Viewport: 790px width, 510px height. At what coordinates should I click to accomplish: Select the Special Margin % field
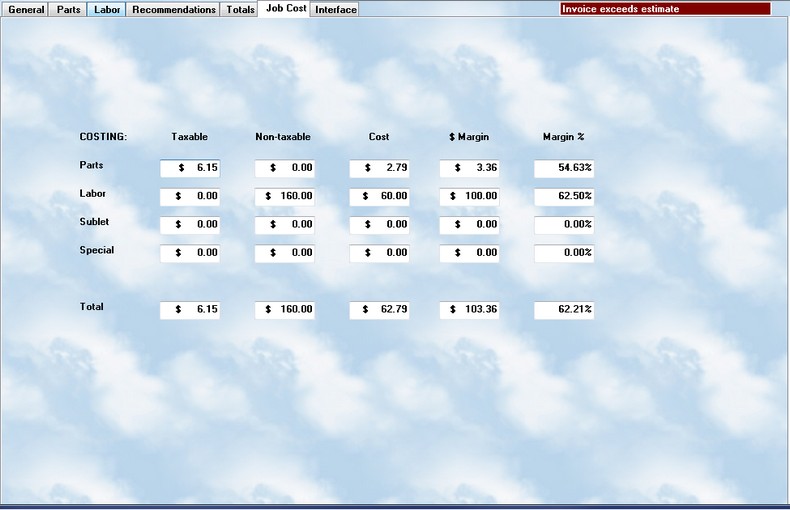pyautogui.click(x=564, y=254)
